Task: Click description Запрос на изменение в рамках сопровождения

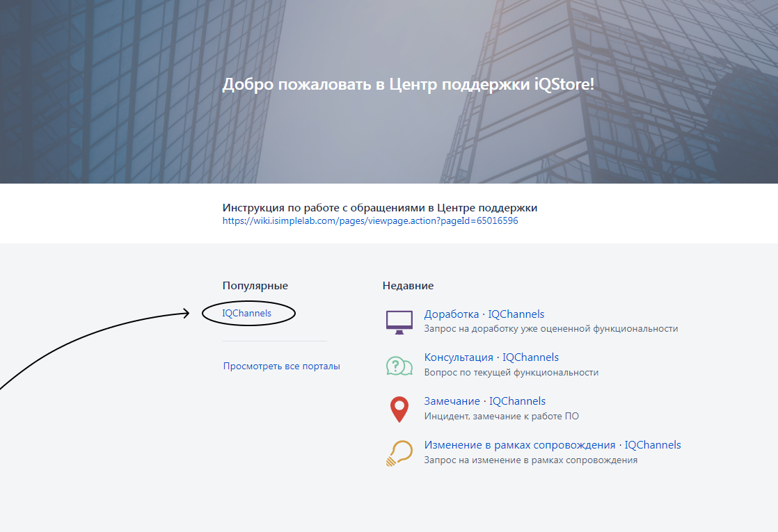Action: point(530,460)
